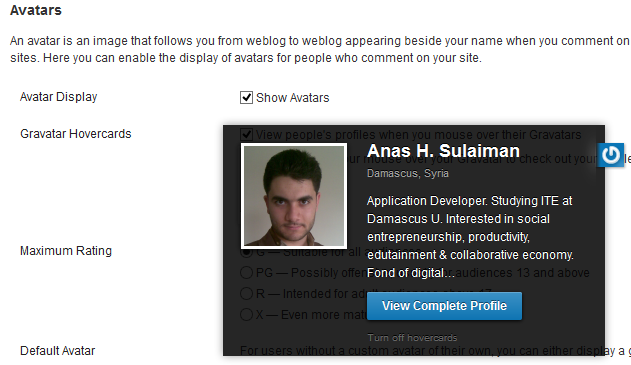
Task: Click the Turn off hovercards link
Action: pos(412,338)
